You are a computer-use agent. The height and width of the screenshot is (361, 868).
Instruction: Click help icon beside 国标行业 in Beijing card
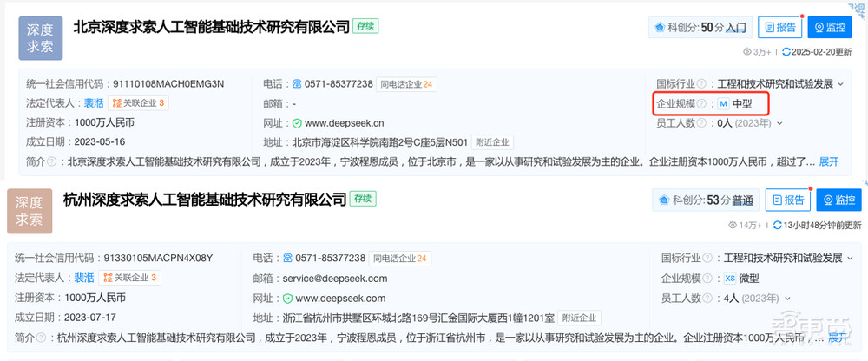click(701, 84)
